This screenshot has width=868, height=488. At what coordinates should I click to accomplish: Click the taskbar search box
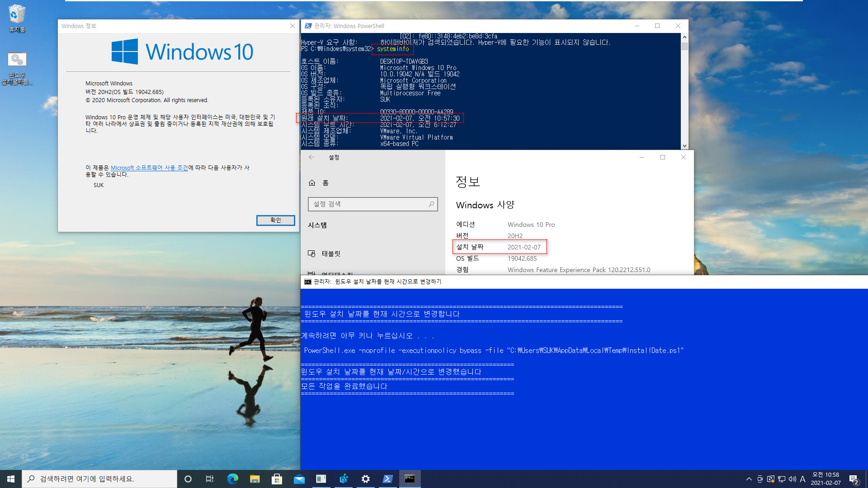click(99, 479)
